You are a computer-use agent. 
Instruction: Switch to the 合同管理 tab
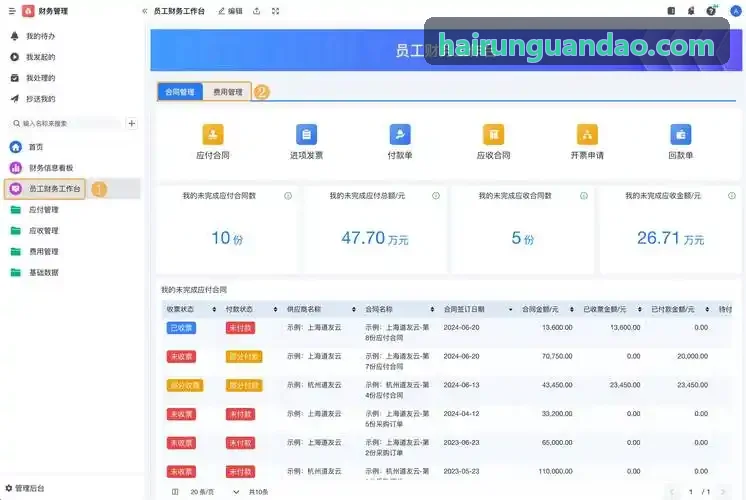coord(180,92)
